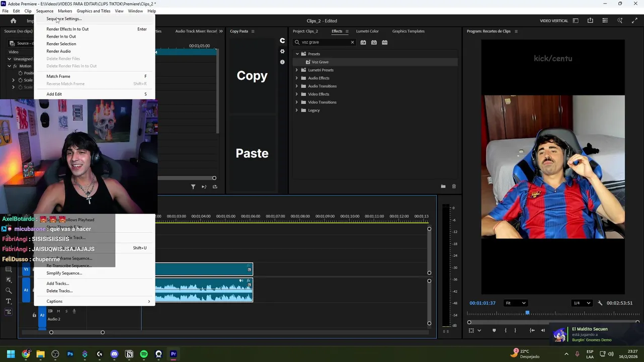Toggle A2 track targeting

[42, 315]
